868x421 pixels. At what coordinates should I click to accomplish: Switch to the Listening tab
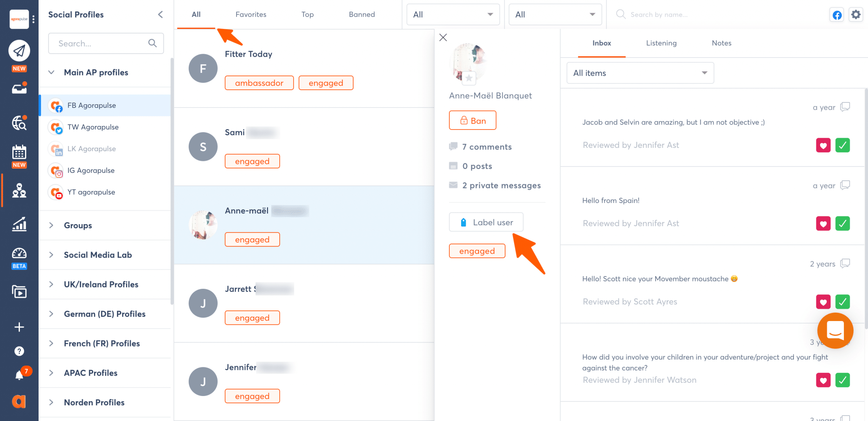(661, 43)
